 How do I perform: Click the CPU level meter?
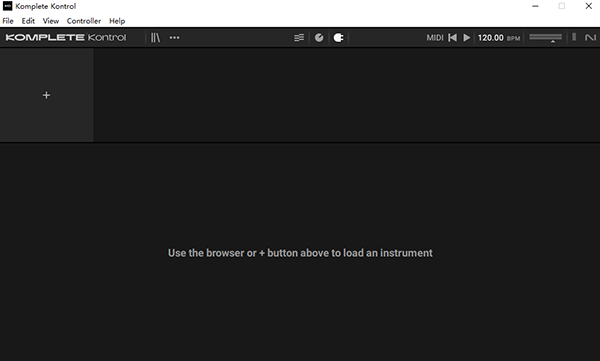pyautogui.click(x=574, y=37)
